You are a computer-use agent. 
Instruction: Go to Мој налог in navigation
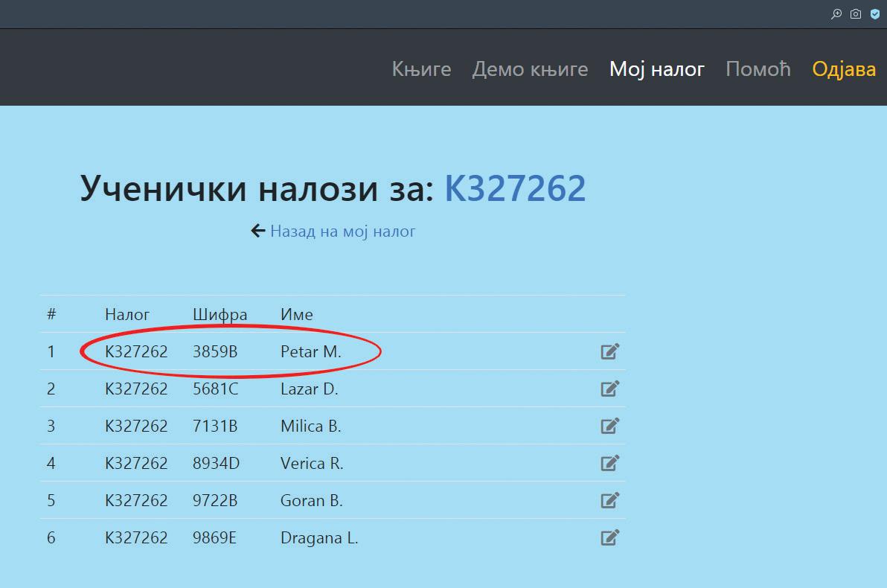point(657,69)
